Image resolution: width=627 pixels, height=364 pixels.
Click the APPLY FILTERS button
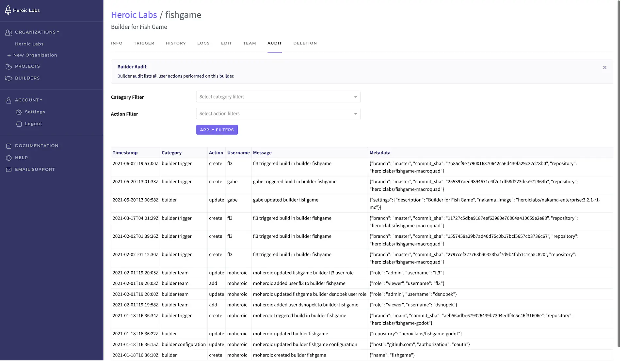217,129
